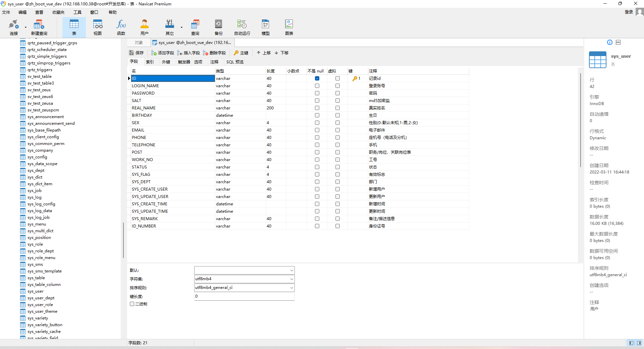Click the Primary Key (主键) button
644x349 pixels.
tap(241, 53)
